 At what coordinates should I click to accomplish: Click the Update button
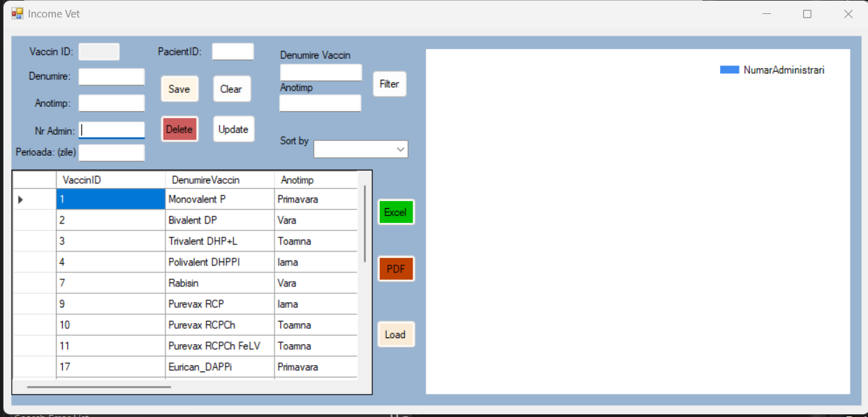(233, 129)
